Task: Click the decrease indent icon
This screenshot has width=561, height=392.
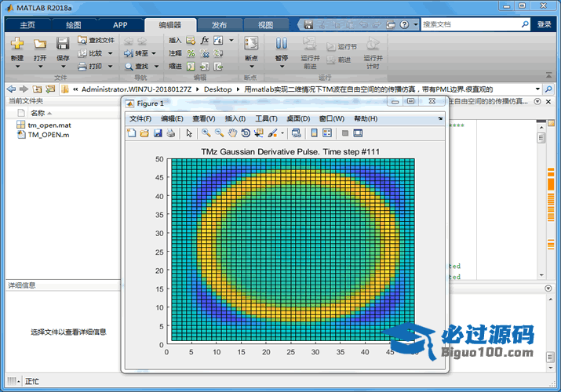Action: point(218,66)
